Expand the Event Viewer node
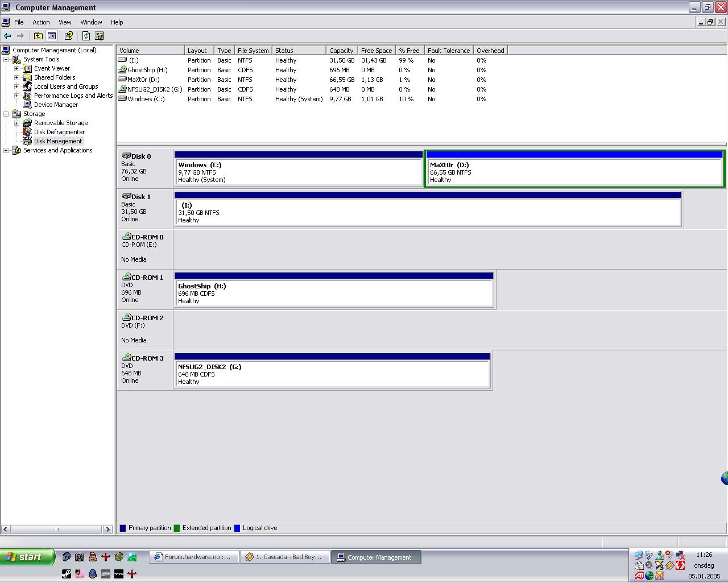This screenshot has height=583, width=728. pyautogui.click(x=16, y=68)
